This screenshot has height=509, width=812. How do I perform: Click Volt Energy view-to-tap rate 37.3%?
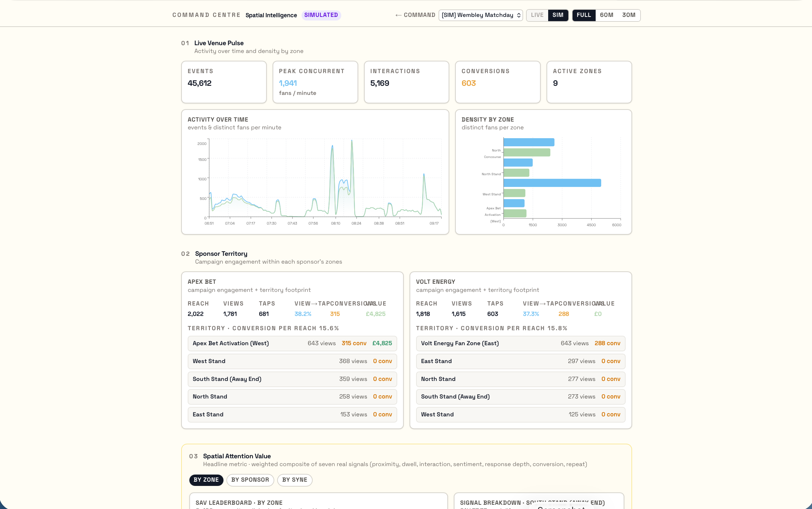point(531,314)
